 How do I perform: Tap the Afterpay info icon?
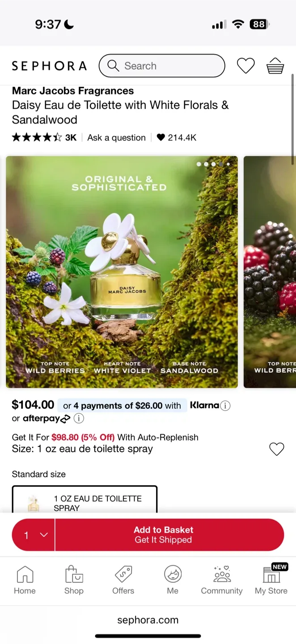pos(79,419)
